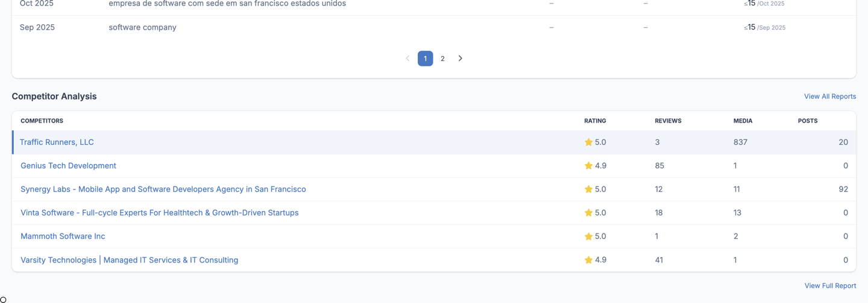Click star icon in Traffic Runners row
868x303 pixels.
click(x=588, y=142)
